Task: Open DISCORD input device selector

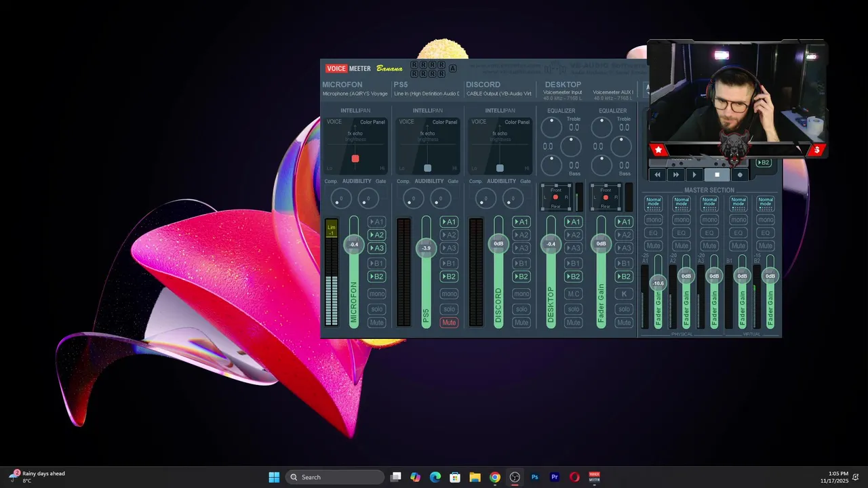Action: pyautogui.click(x=499, y=94)
